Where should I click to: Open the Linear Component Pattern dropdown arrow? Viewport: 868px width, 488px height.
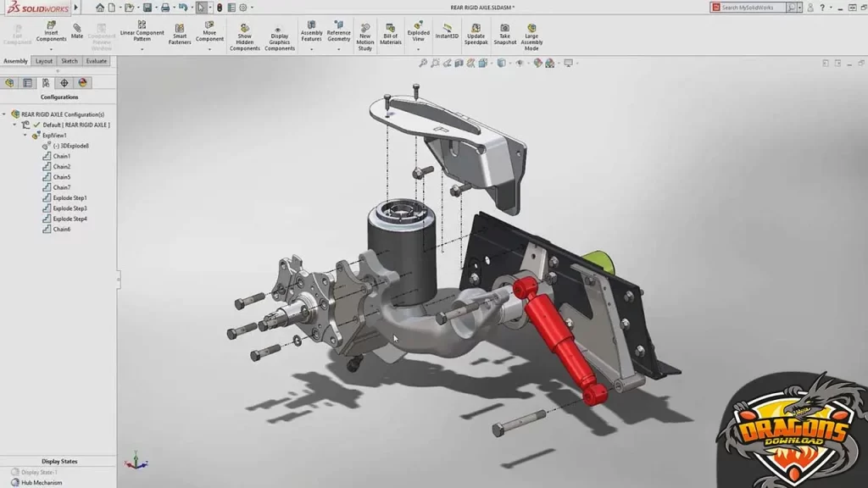pos(142,49)
